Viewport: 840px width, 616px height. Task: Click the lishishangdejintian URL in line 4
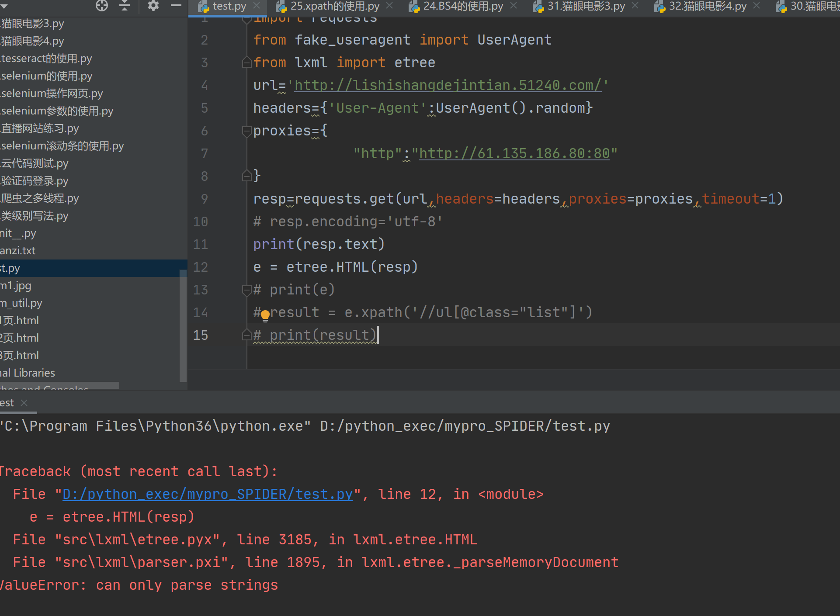pyautogui.click(x=448, y=85)
